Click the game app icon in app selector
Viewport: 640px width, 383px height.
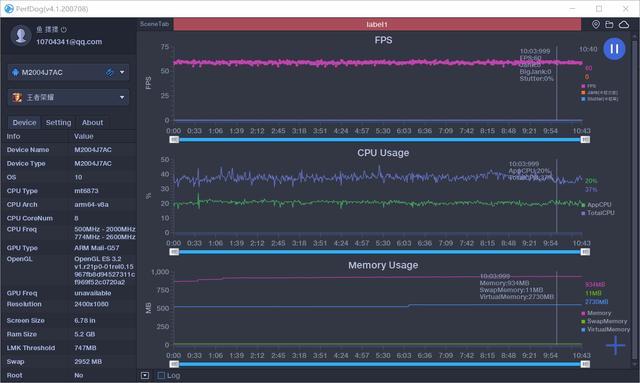[17, 97]
